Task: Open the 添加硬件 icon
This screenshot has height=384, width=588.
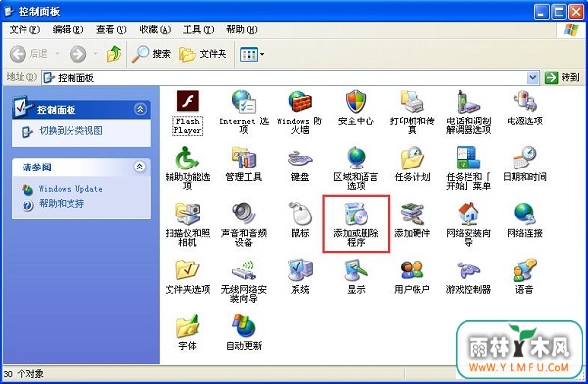Action: click(x=413, y=214)
